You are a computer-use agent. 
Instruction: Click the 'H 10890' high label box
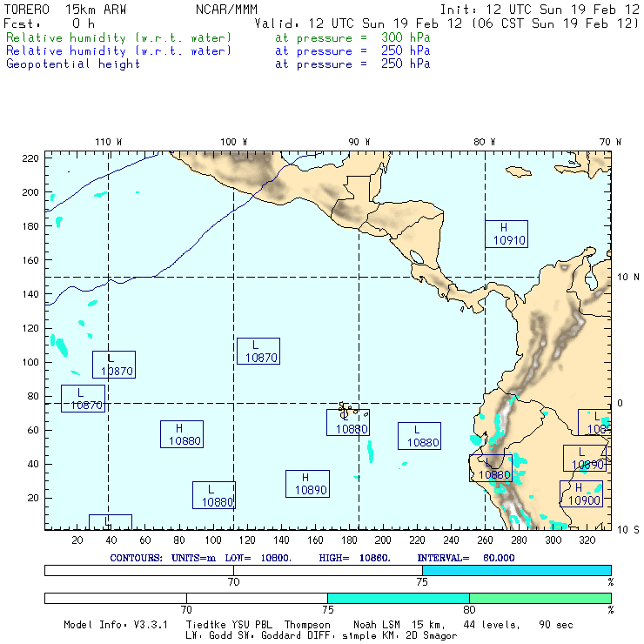(x=307, y=484)
